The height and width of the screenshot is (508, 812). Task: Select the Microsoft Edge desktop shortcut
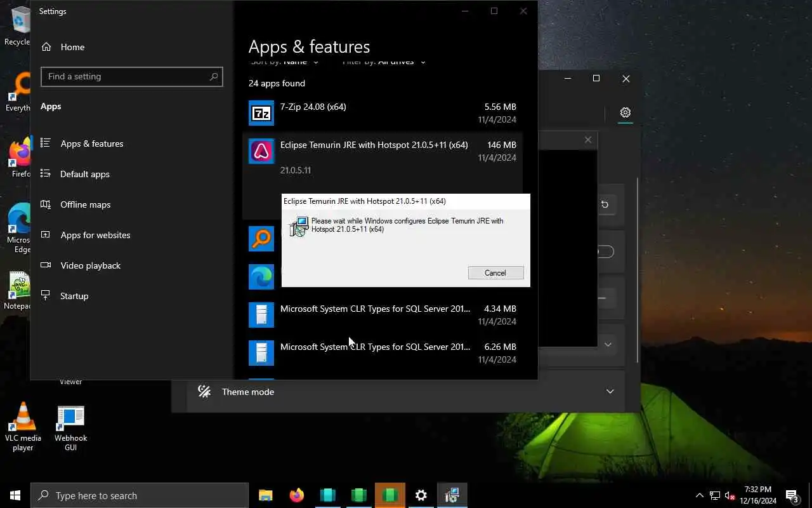click(19, 227)
